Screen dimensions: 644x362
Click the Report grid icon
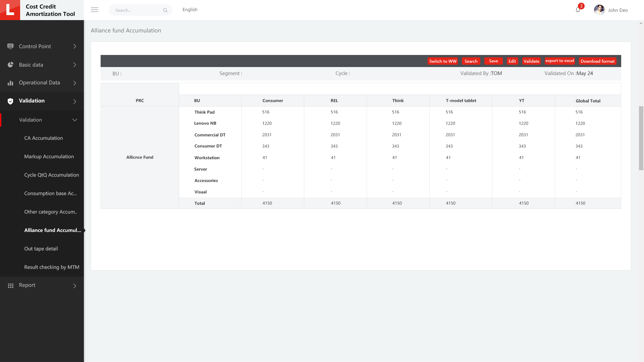coord(11,286)
